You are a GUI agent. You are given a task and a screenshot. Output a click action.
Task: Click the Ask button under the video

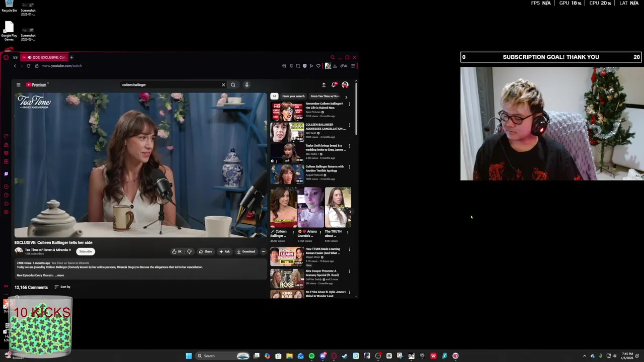click(x=224, y=251)
